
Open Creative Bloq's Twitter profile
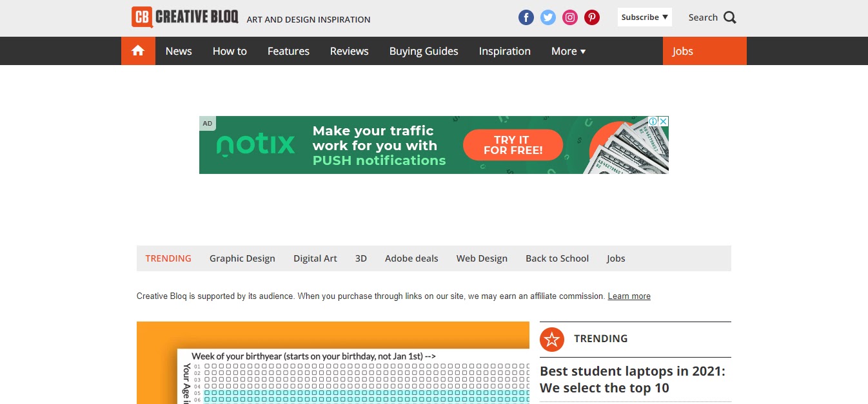coord(548,17)
